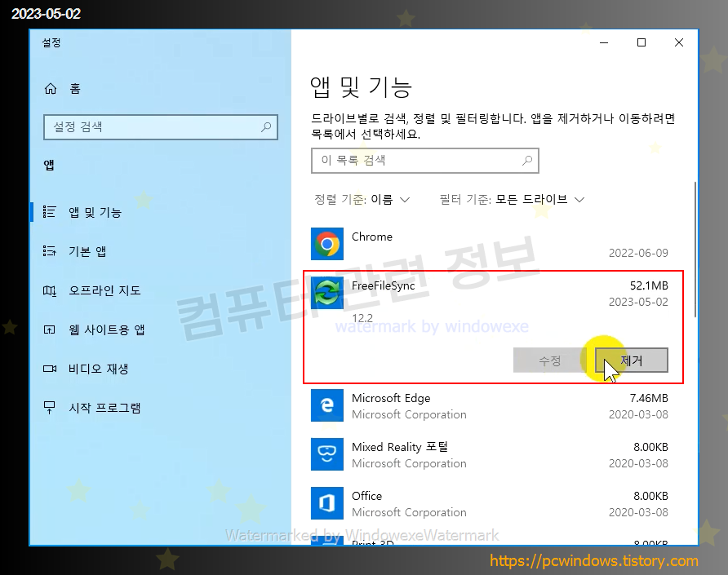This screenshot has width=728, height=575.
Task: Select the Mixed Reality 포털 entry name
Action: pos(400,447)
